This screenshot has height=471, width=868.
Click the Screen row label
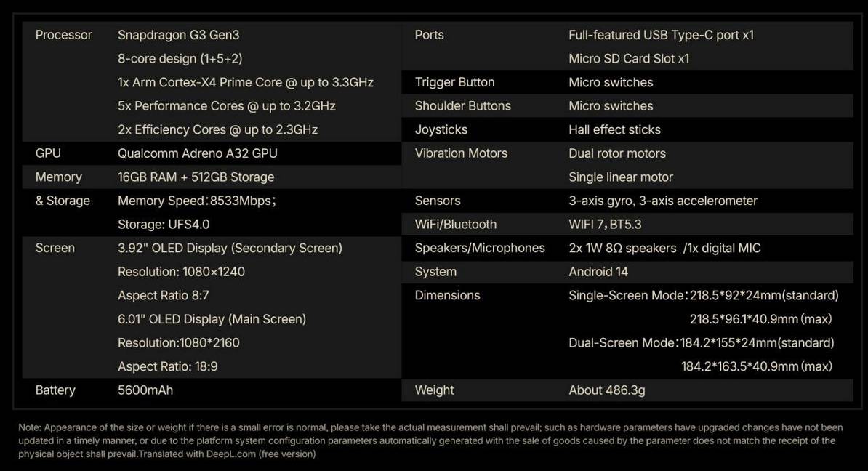(55, 248)
